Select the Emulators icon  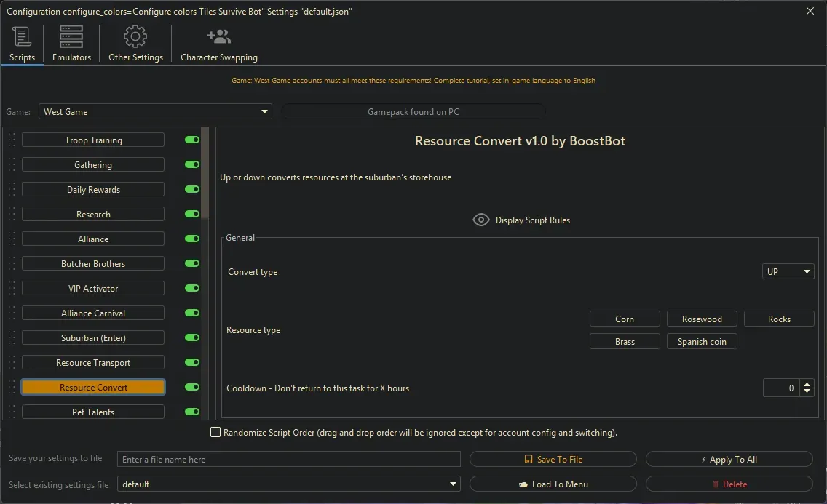tap(71, 36)
